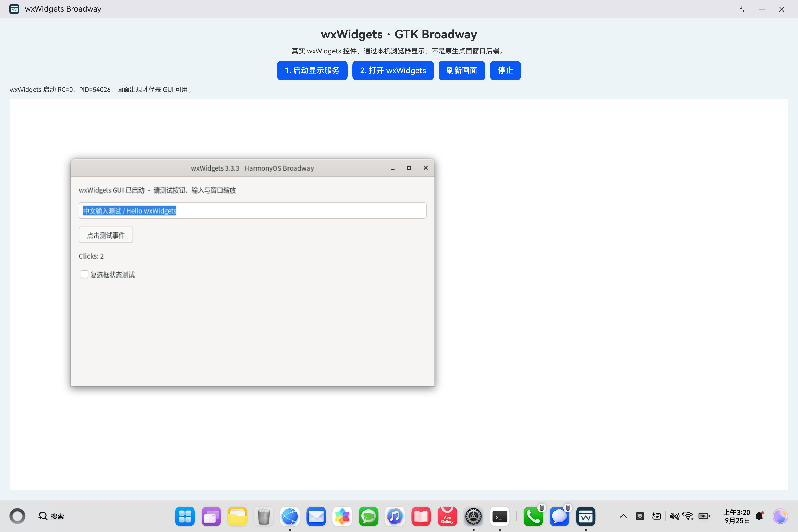Open the app launcher grid icon
798x532 pixels.
click(185, 516)
